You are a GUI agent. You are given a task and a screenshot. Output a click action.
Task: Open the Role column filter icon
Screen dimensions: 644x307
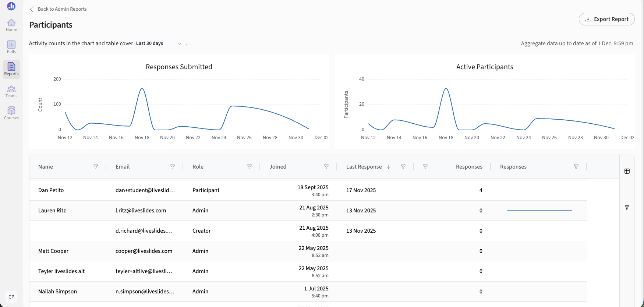tap(250, 167)
